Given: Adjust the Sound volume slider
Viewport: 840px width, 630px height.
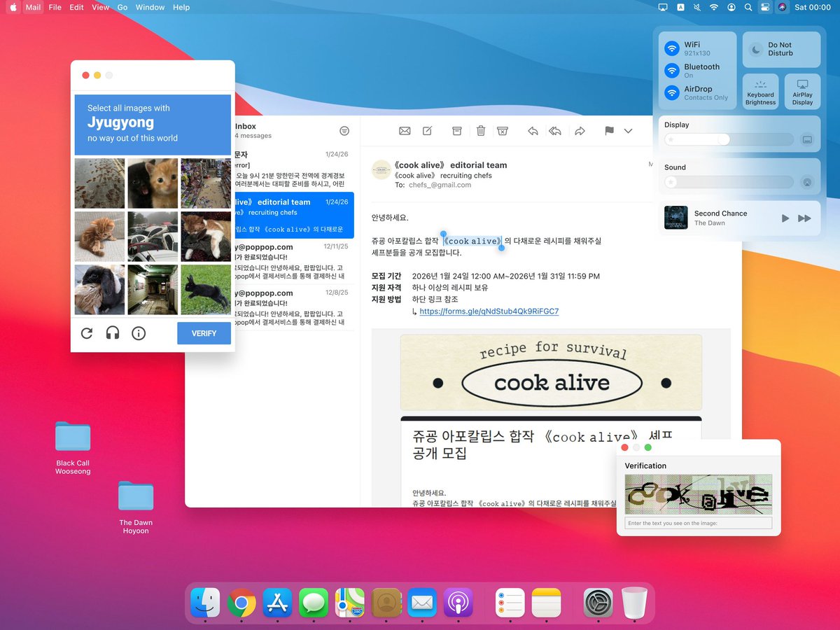Looking at the screenshot, I should point(729,182).
